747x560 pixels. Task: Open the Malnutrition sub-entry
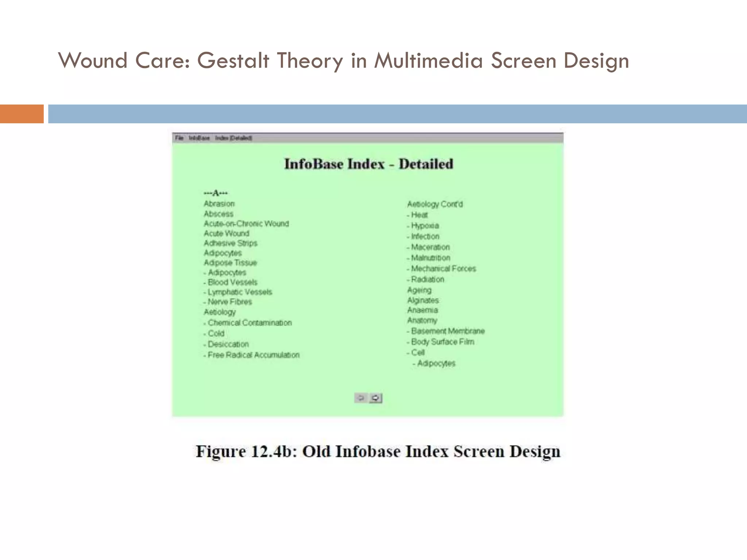click(x=429, y=258)
